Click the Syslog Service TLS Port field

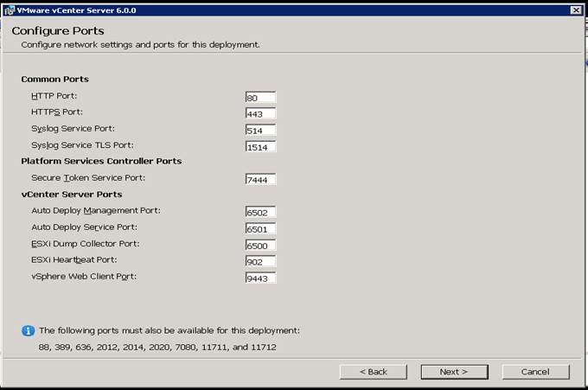point(260,147)
